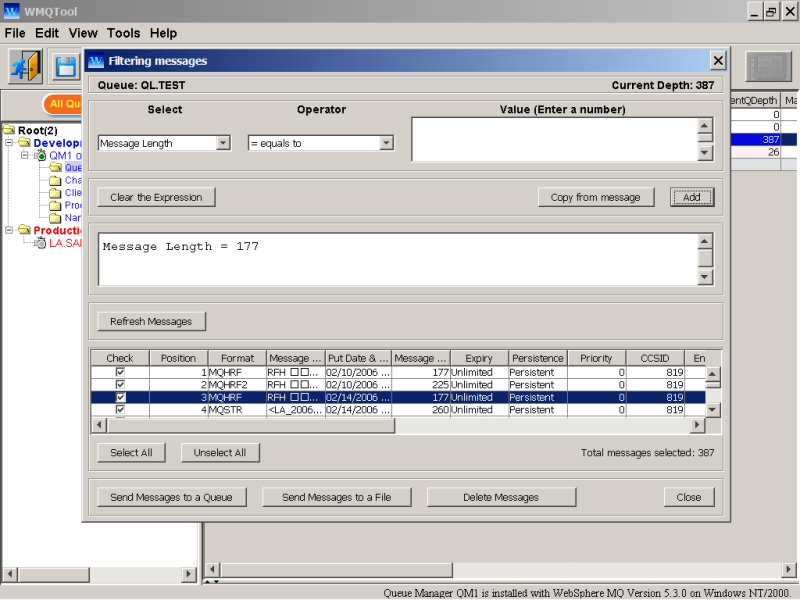Image resolution: width=800 pixels, height=600 pixels.
Task: Open the 'equals to' operator dropdown
Action: [386, 143]
